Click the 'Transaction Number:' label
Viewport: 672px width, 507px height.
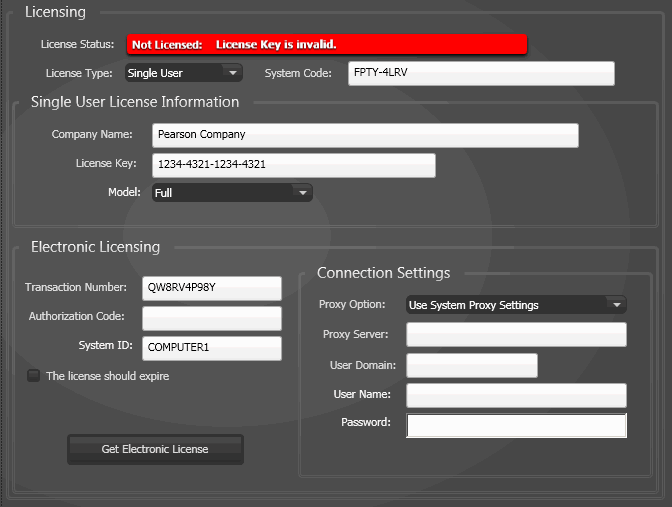tap(76, 287)
